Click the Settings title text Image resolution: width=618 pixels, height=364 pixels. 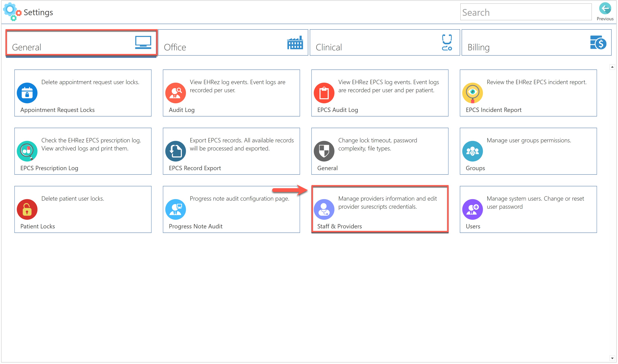38,12
